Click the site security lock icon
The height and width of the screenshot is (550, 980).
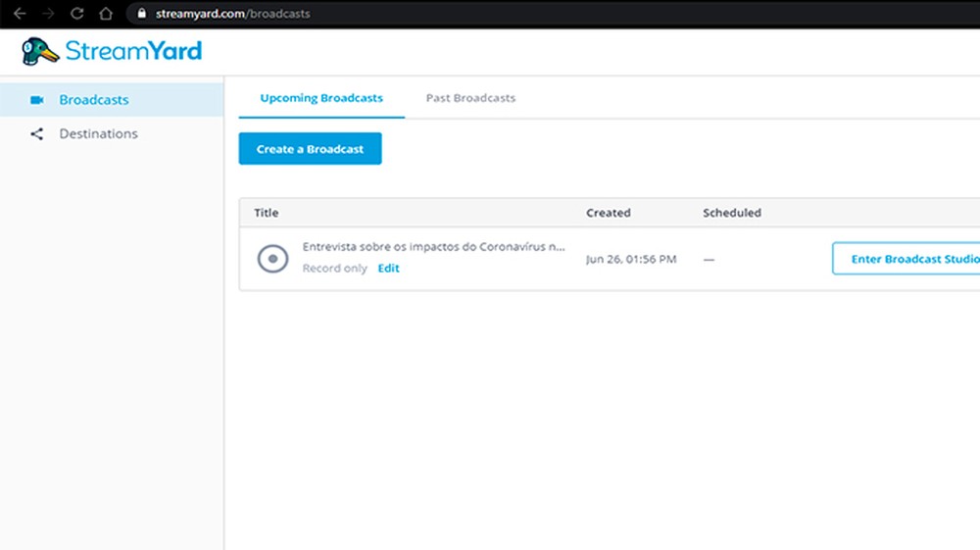coord(141,14)
